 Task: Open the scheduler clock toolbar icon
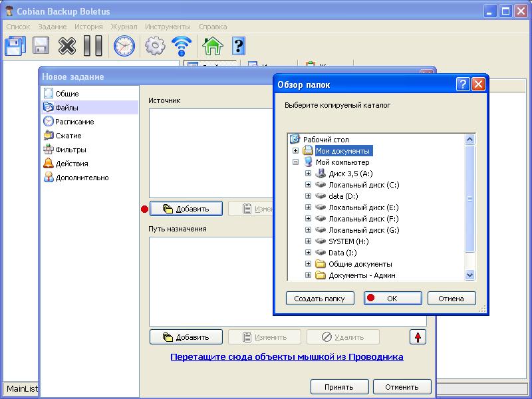(124, 46)
